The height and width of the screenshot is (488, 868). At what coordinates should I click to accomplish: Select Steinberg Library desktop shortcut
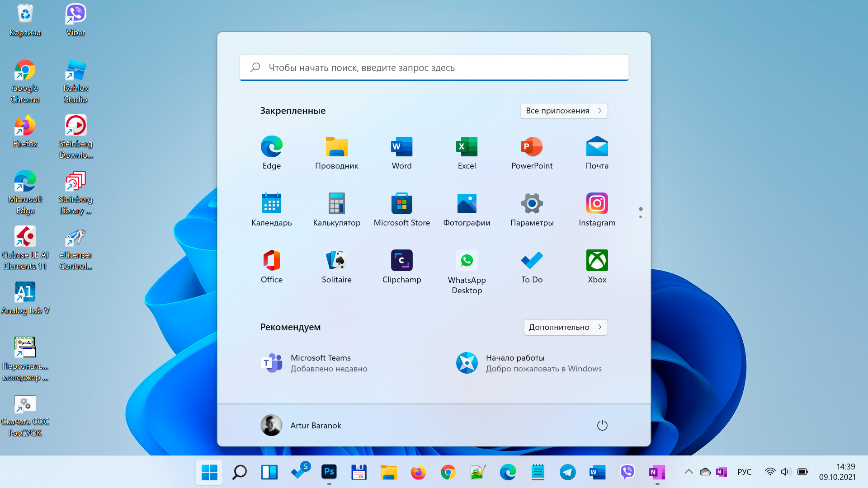point(75,193)
